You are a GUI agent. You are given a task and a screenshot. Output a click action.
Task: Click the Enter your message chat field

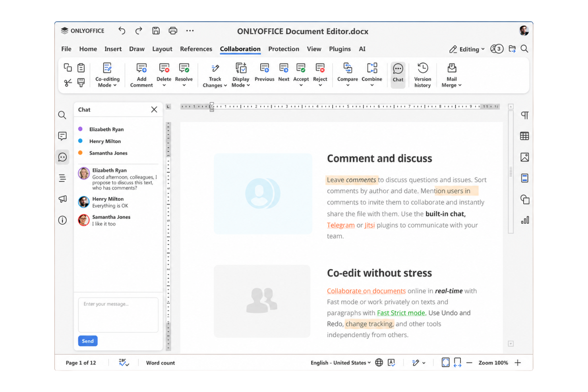click(118, 315)
